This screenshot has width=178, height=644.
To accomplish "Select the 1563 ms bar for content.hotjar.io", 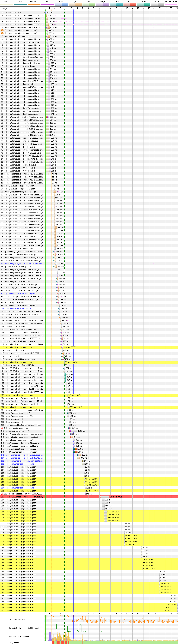I will pyautogui.click(x=74, y=431).
